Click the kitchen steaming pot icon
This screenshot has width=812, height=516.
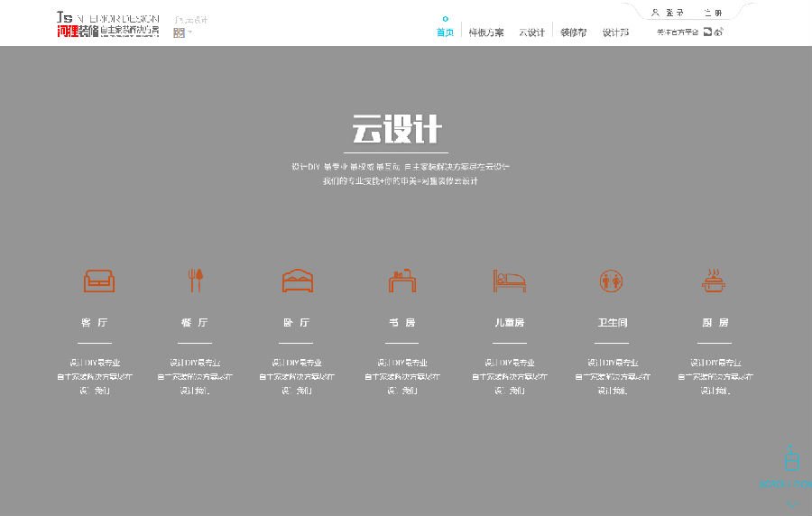point(714,280)
